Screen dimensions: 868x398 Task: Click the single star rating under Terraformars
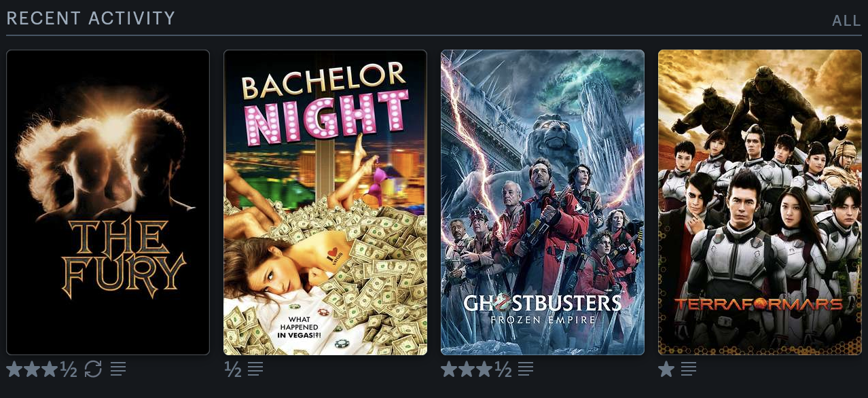[666, 369]
